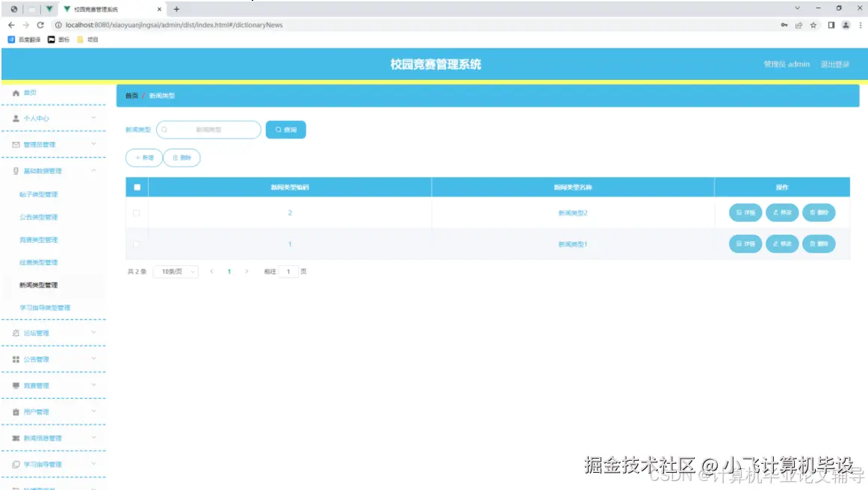The image size is (868, 490).
Task: Click the magnifier icon in search box
Action: [164, 129]
